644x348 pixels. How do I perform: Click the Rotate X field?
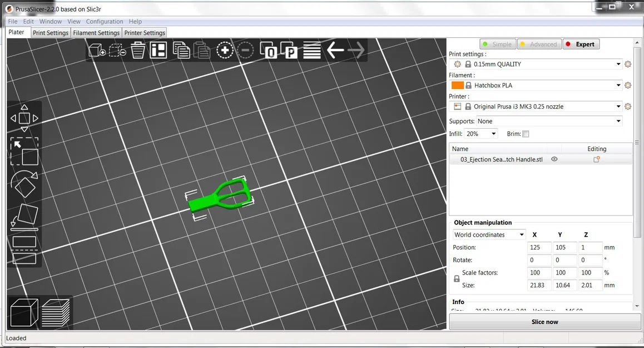539,260
